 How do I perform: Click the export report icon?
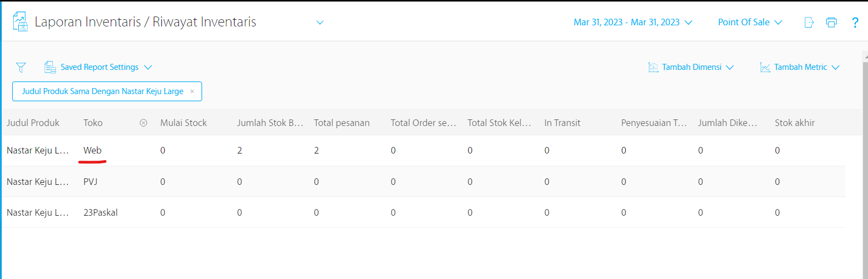tap(809, 23)
